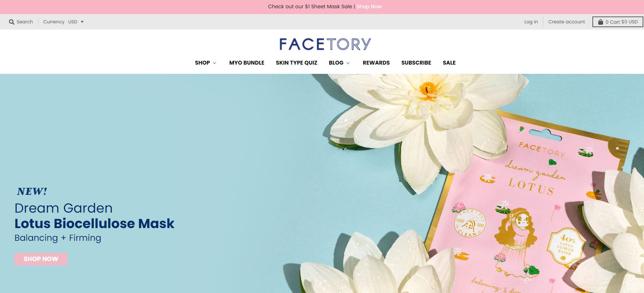The height and width of the screenshot is (293, 644).
Task: Open the SALE menu item
Action: (449, 63)
